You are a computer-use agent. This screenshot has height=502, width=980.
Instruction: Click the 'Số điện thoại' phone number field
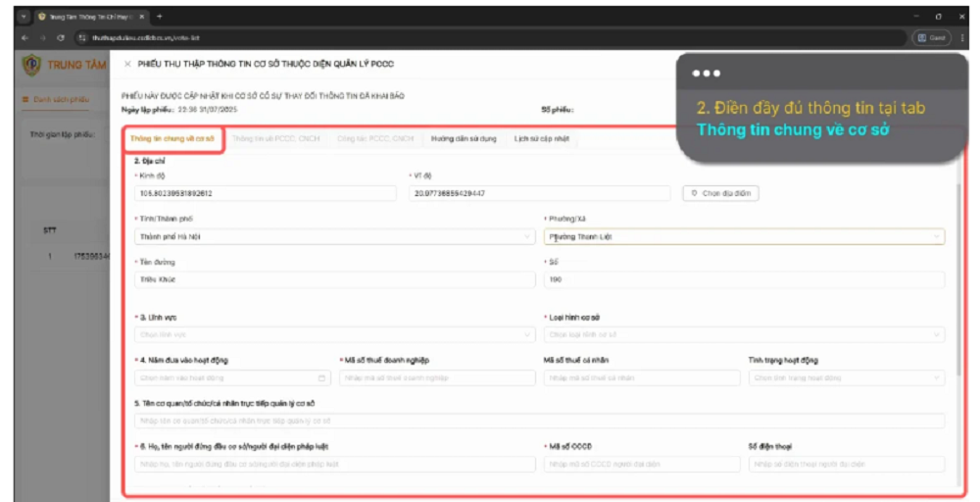pos(847,464)
